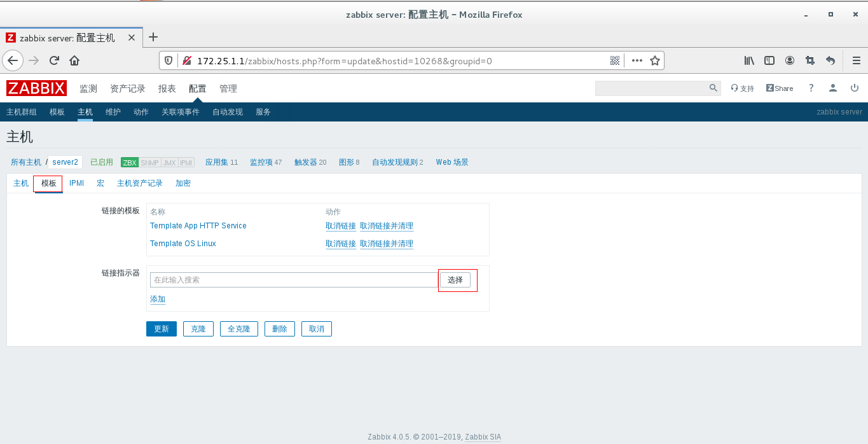The width and height of the screenshot is (868, 444).
Task: Open the Firefox hamburger menu
Action: click(x=856, y=60)
